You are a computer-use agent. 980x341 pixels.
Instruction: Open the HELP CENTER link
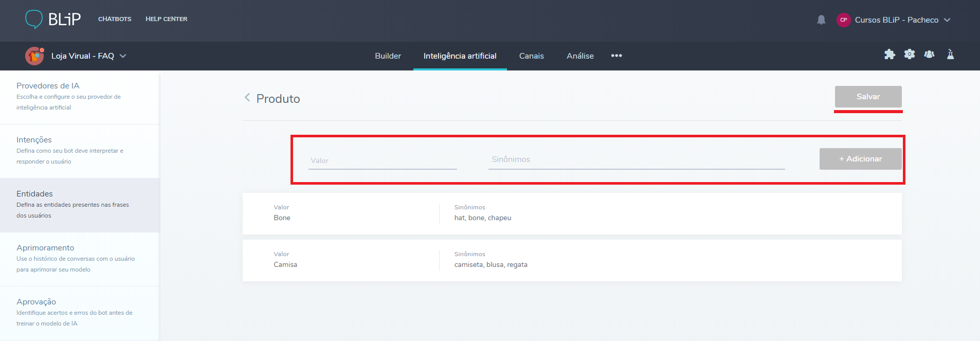tap(166, 19)
